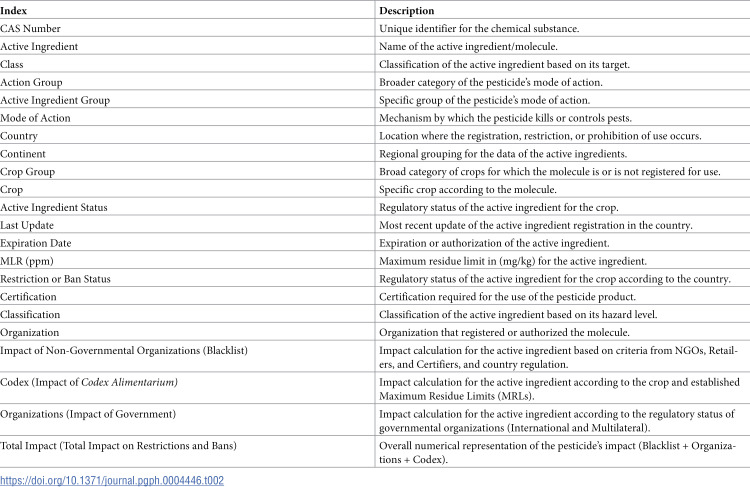Select the CAS Number row label

(30, 29)
